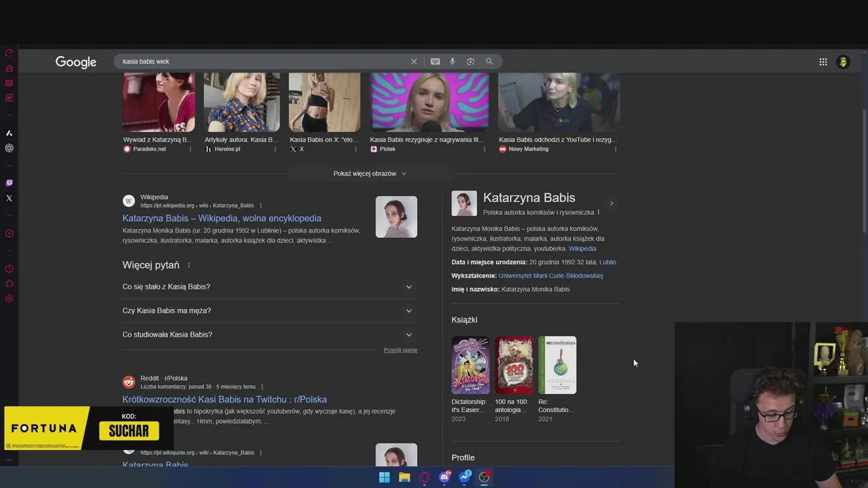Open File Explorer from the taskbar
The height and width of the screenshot is (488, 868).
point(404,477)
